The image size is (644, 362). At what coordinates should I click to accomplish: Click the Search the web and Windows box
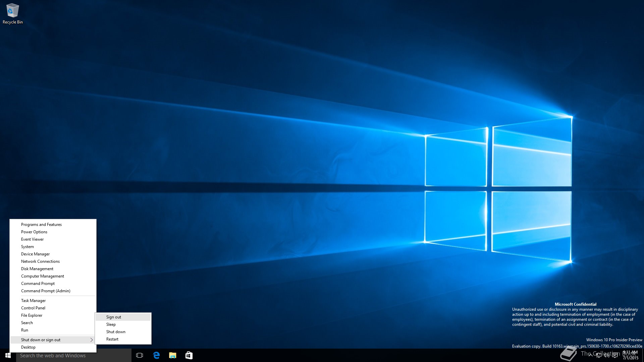point(74,356)
